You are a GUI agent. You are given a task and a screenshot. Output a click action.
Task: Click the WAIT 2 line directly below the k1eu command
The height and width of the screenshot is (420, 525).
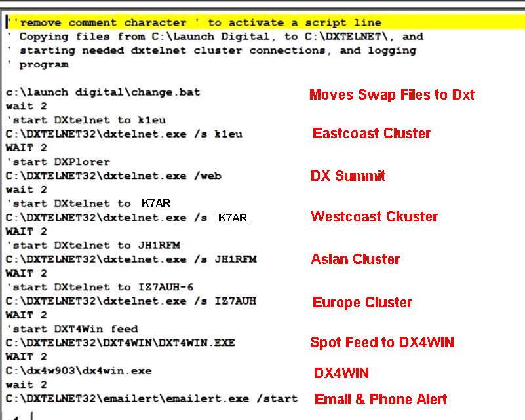(x=26, y=148)
